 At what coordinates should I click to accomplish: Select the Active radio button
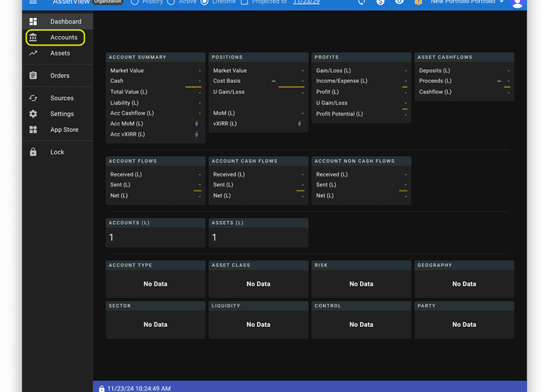[x=170, y=2]
